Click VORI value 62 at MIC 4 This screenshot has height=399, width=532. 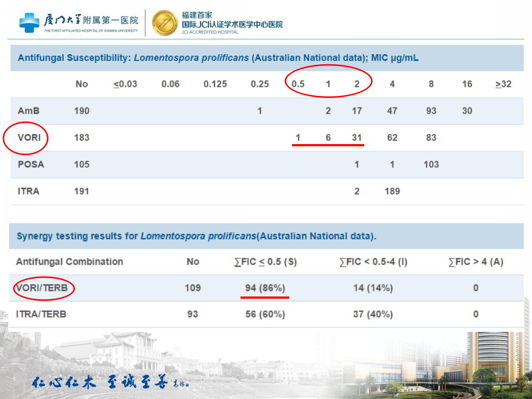point(392,138)
